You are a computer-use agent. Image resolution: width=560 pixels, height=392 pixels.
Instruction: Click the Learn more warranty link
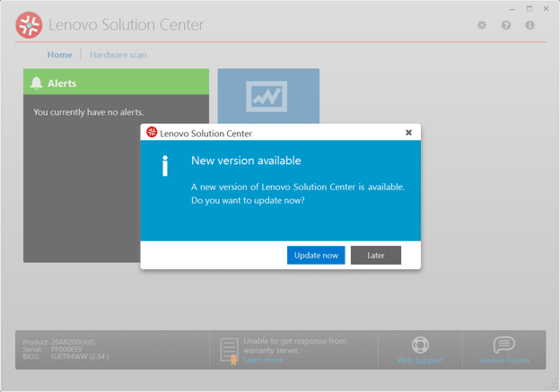coord(263,360)
